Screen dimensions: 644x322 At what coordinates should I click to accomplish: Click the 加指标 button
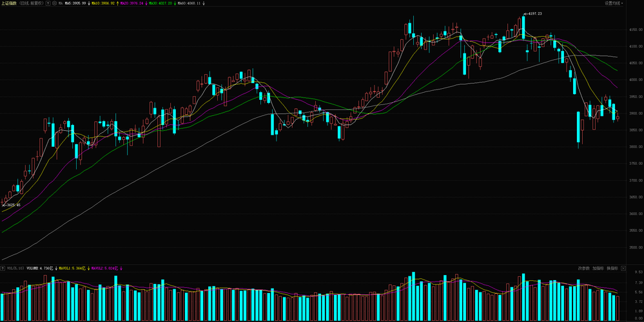(598, 269)
